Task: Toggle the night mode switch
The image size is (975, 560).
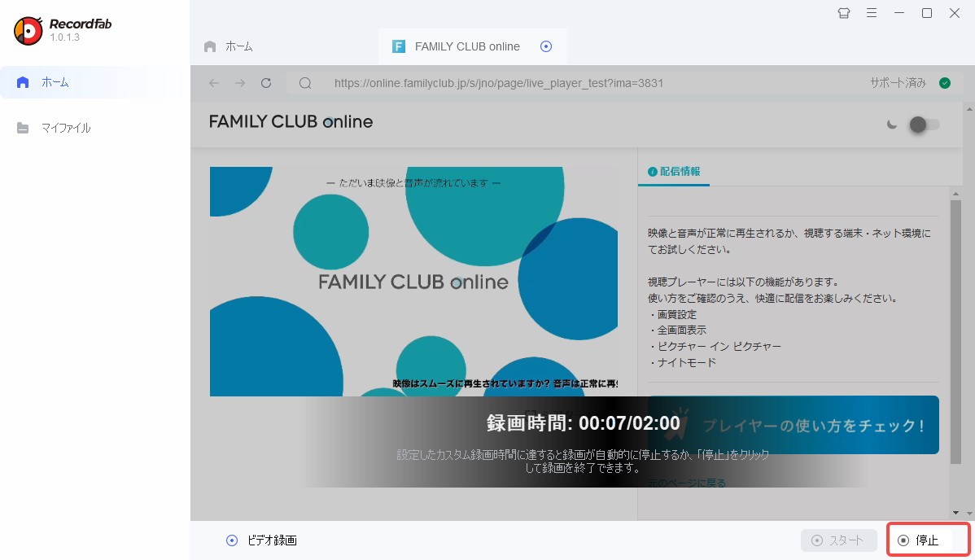Action: click(x=924, y=125)
